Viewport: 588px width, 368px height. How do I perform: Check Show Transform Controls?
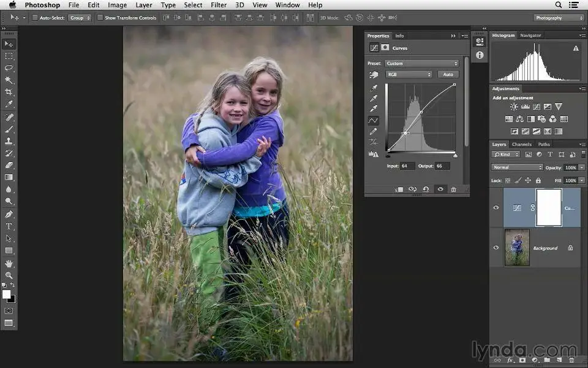tap(100, 18)
